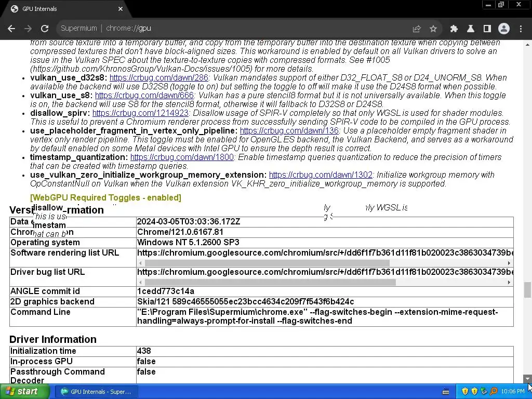This screenshot has height=399, width=532.
Task: Click left arrow of Software rendering list scrollbar
Action: [140, 263]
